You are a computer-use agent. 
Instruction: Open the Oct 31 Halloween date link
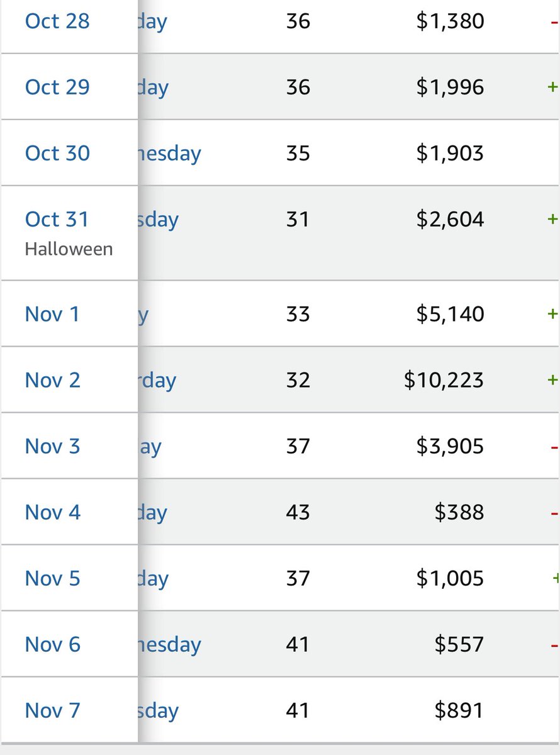57,219
